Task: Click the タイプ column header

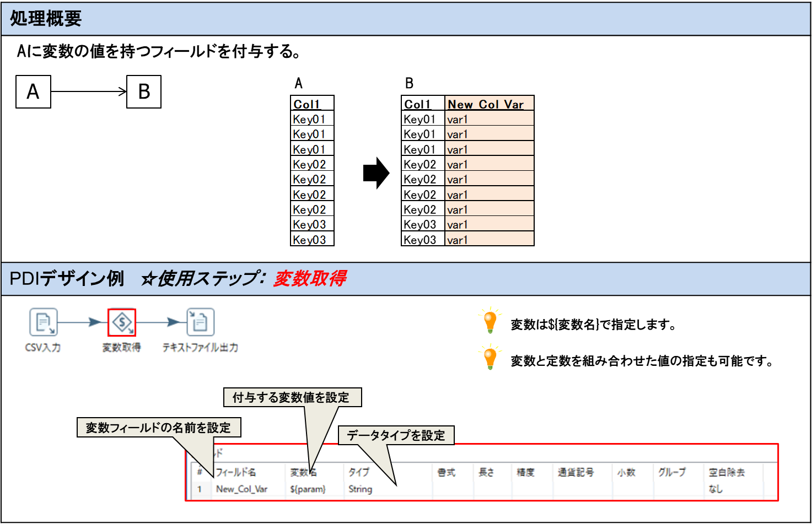Action: [x=359, y=472]
